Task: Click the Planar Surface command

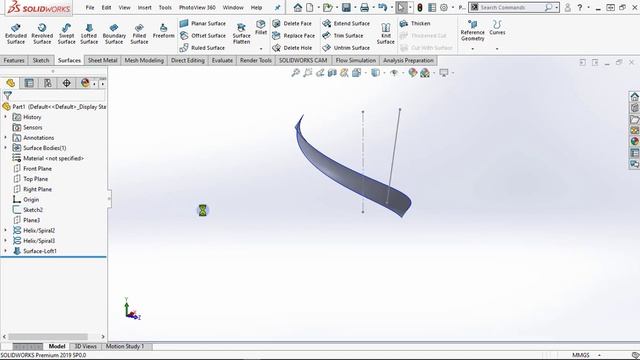Action: click(202, 24)
